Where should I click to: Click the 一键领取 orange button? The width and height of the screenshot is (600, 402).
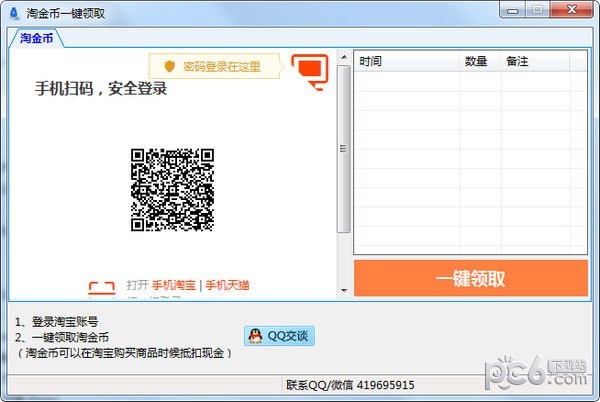(471, 278)
